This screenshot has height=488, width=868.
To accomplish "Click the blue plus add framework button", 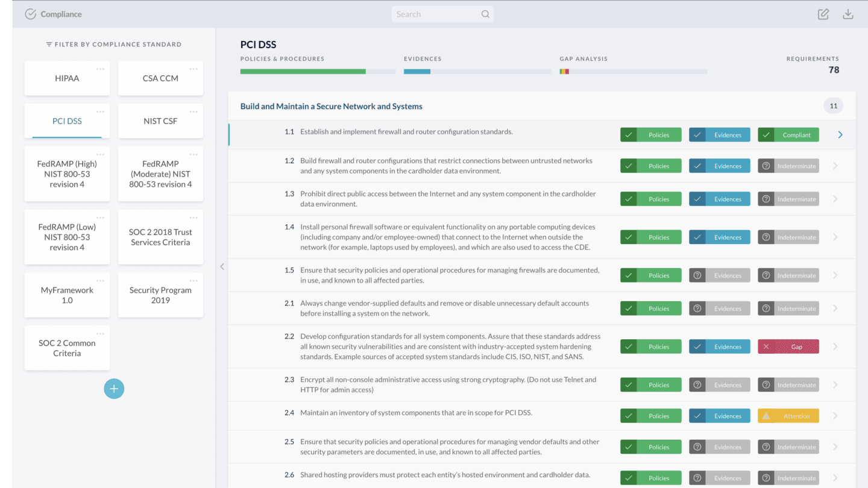I will tap(114, 389).
